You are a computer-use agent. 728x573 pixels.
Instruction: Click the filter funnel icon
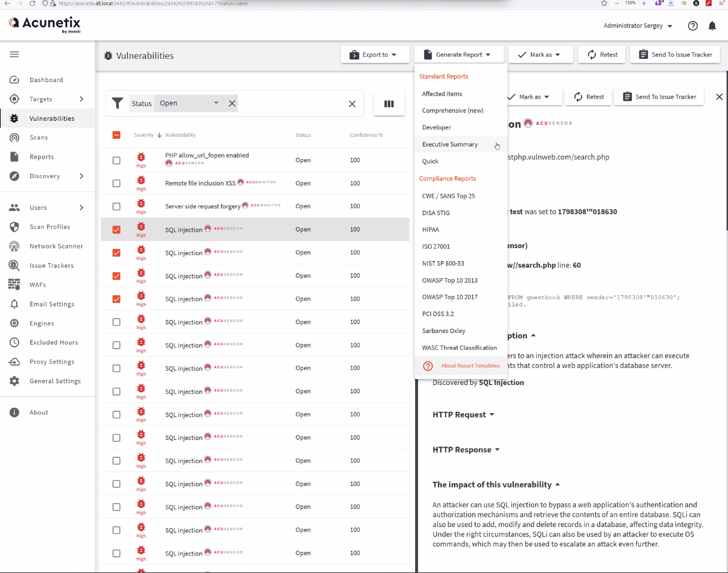point(118,103)
